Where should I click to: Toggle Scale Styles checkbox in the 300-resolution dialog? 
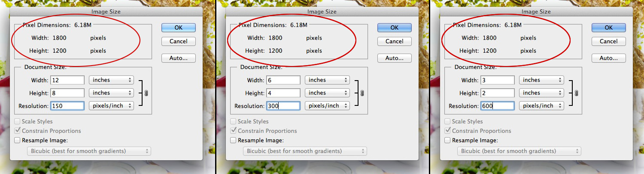click(x=233, y=121)
